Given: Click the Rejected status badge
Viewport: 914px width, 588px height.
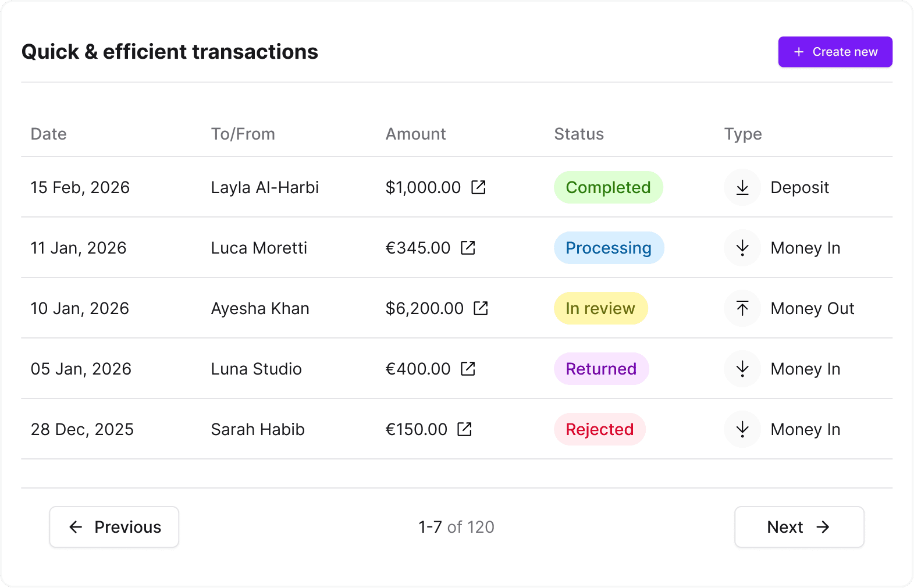Looking at the screenshot, I should (x=599, y=429).
